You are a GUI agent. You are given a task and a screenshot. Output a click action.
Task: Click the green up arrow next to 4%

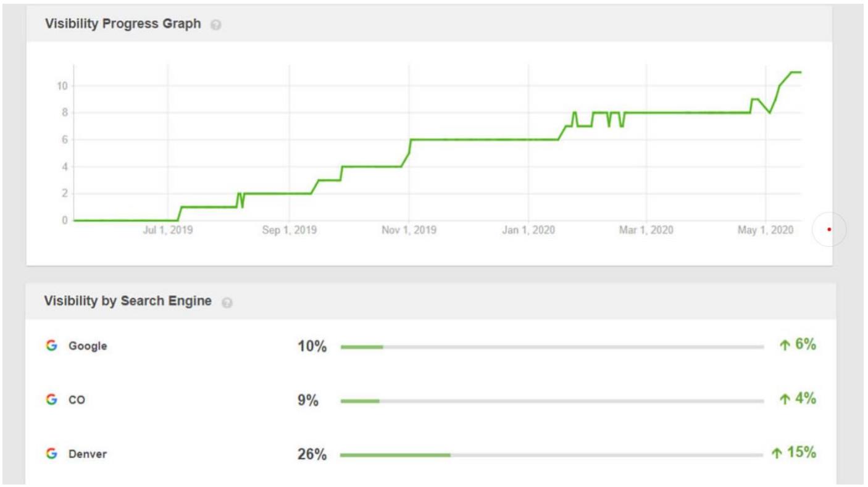point(785,399)
